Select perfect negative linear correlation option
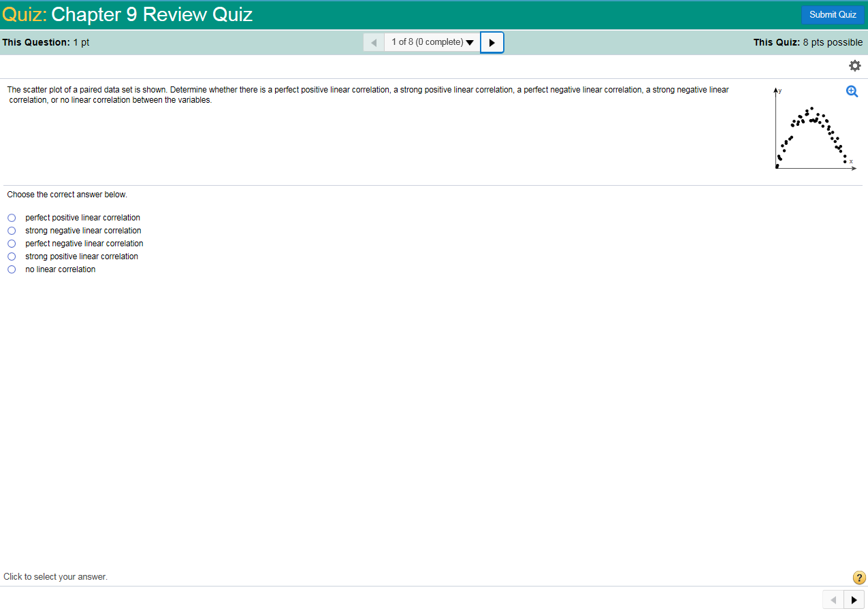This screenshot has width=868, height=611. tap(12, 244)
